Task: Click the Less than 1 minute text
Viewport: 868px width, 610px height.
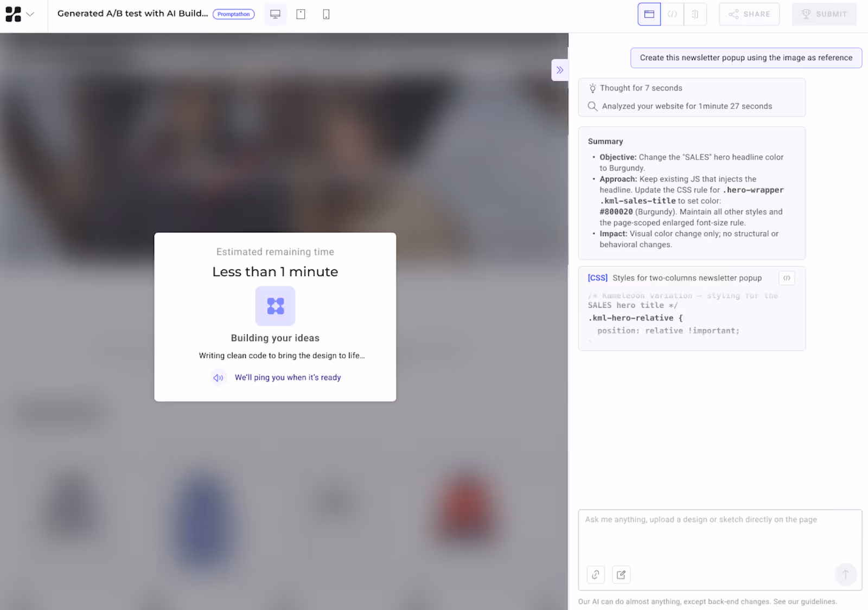Action: 275,272
